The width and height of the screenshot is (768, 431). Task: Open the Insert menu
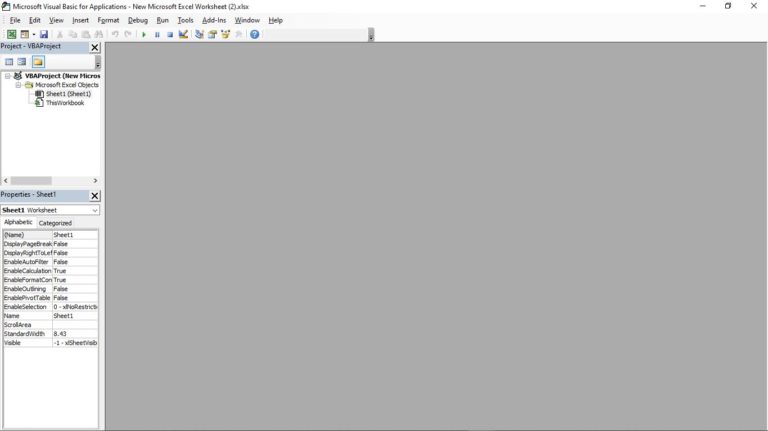80,20
